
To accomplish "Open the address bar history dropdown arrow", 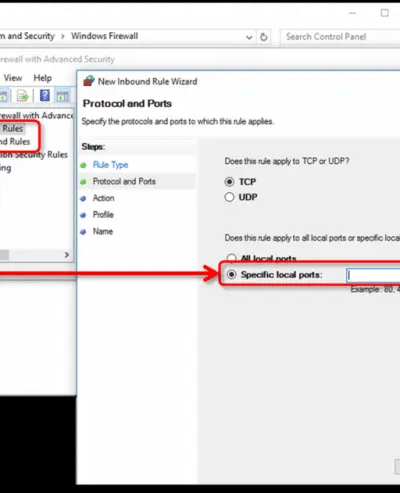I will click(249, 37).
